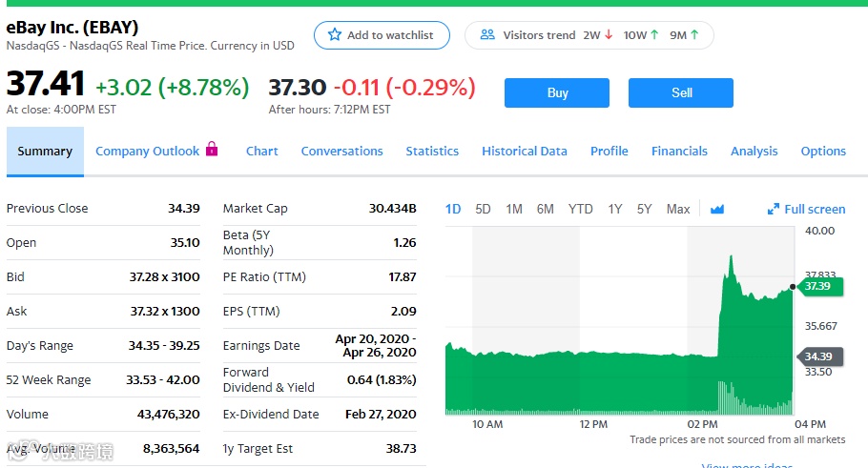Open the Options tab
Screen dimensions: 868x468
point(823,151)
